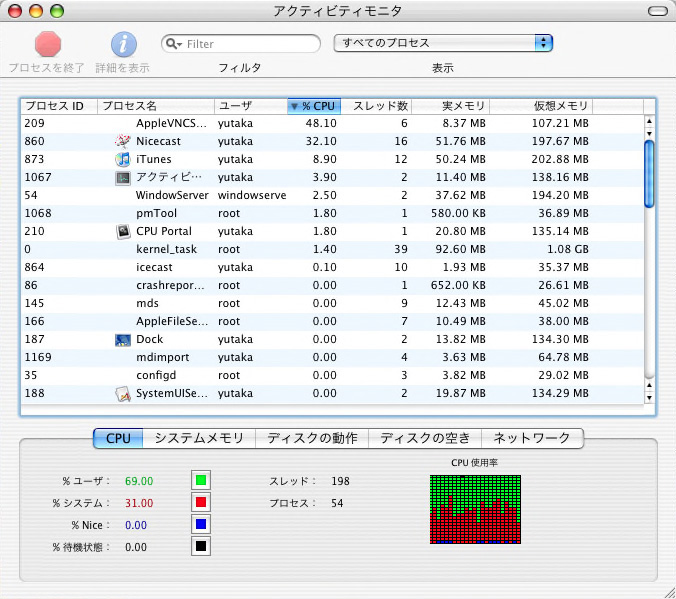Click inside the Filter search field
This screenshot has height=599, width=676.
(x=250, y=44)
